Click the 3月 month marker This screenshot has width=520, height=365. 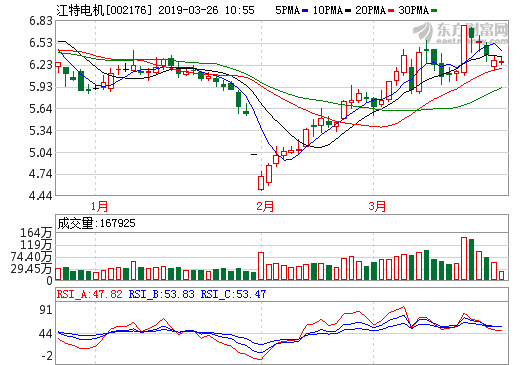[x=377, y=206]
